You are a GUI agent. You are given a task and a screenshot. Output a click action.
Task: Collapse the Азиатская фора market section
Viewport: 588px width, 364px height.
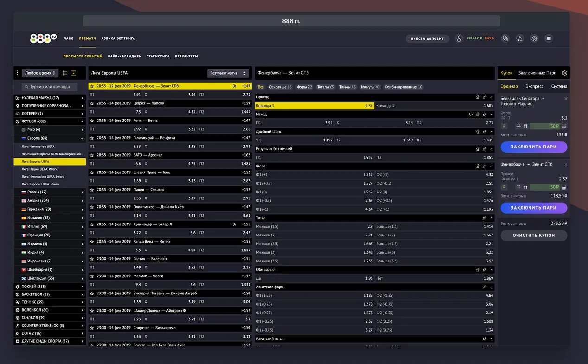491,287
